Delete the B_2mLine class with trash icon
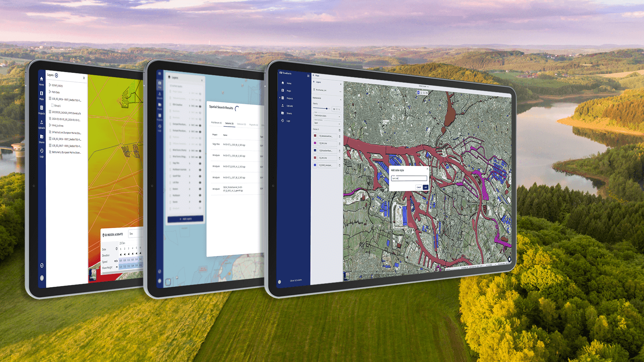 [x=340, y=158]
